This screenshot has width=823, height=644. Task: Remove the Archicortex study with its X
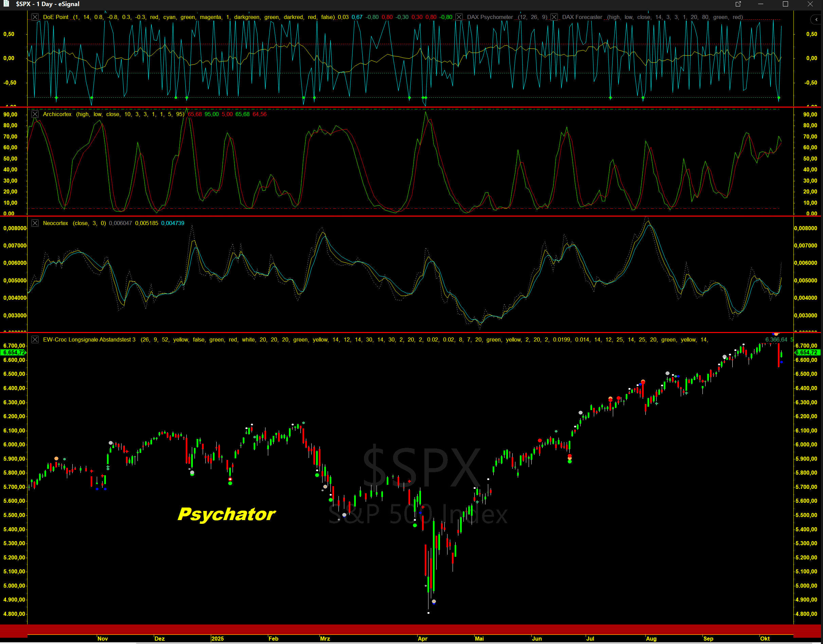click(x=35, y=114)
